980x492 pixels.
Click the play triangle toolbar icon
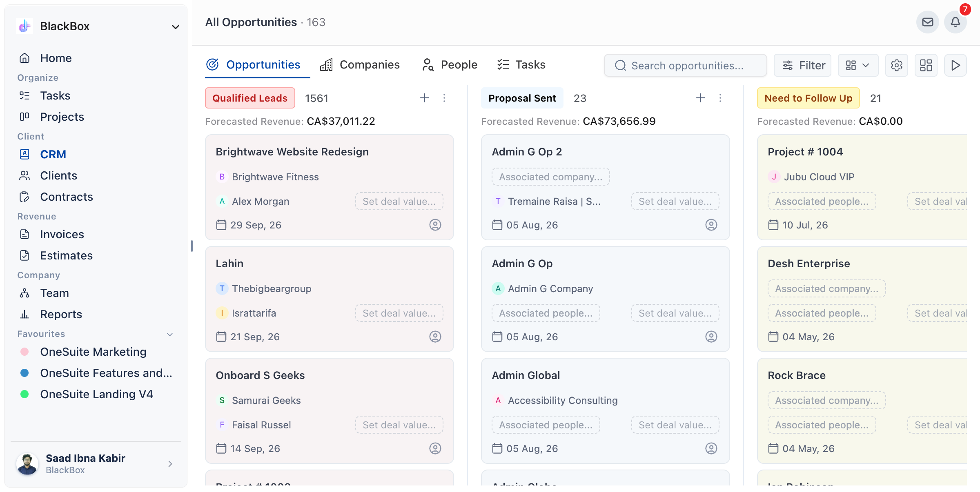955,65
